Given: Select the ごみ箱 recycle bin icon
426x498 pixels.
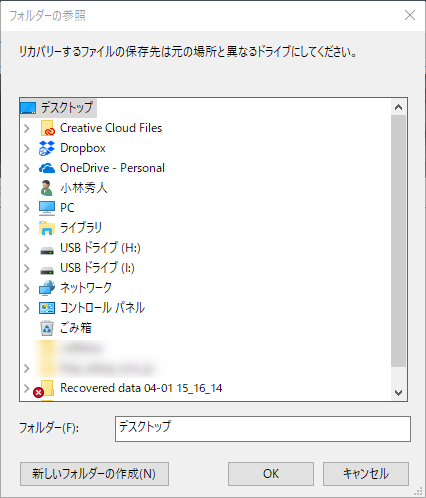Looking at the screenshot, I should 47,328.
